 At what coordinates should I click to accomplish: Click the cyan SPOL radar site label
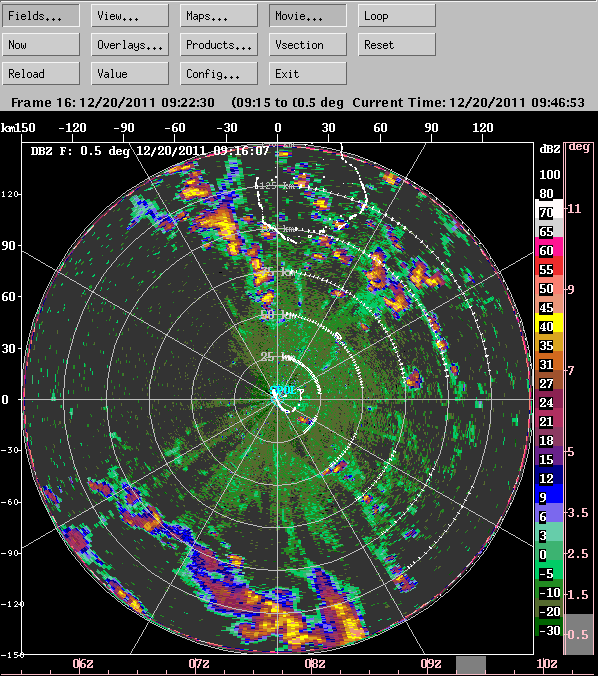coord(283,391)
